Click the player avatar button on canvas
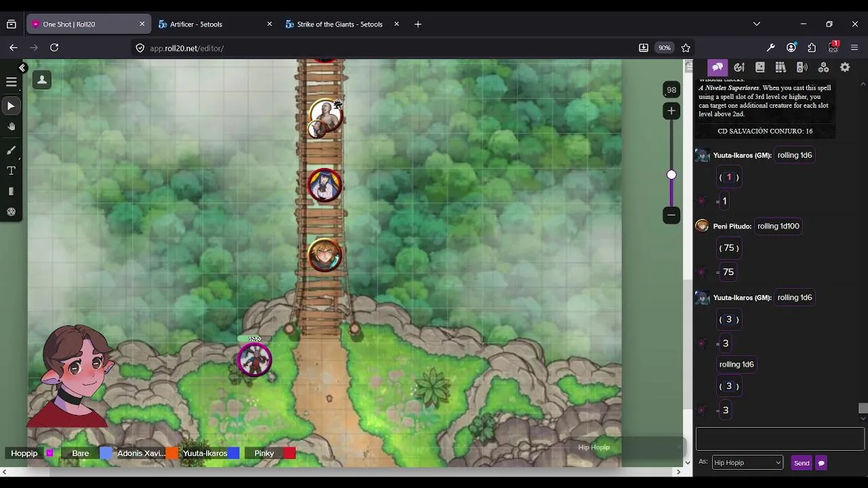The image size is (868, 488). [41, 80]
